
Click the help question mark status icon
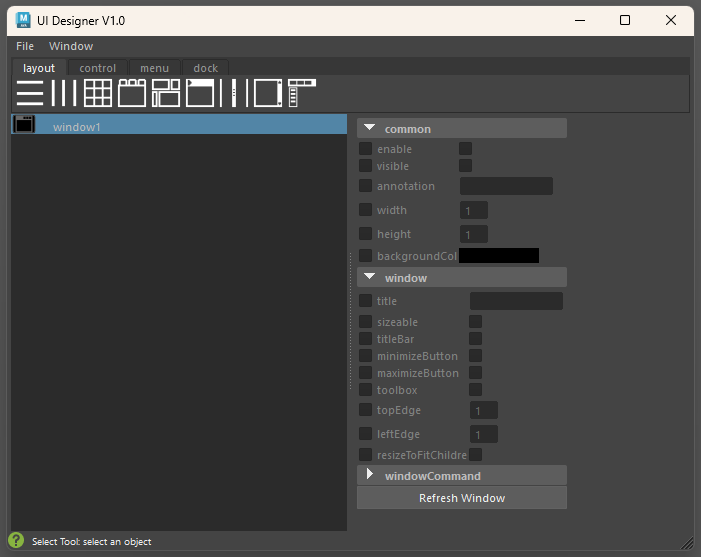coord(16,541)
